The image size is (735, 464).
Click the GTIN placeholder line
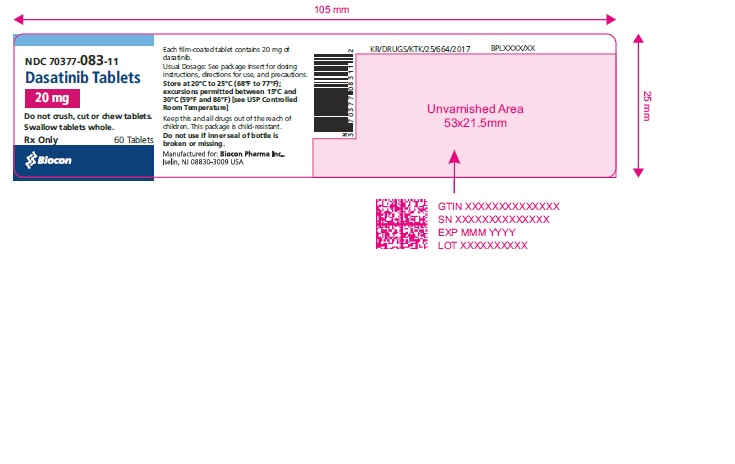click(498, 206)
